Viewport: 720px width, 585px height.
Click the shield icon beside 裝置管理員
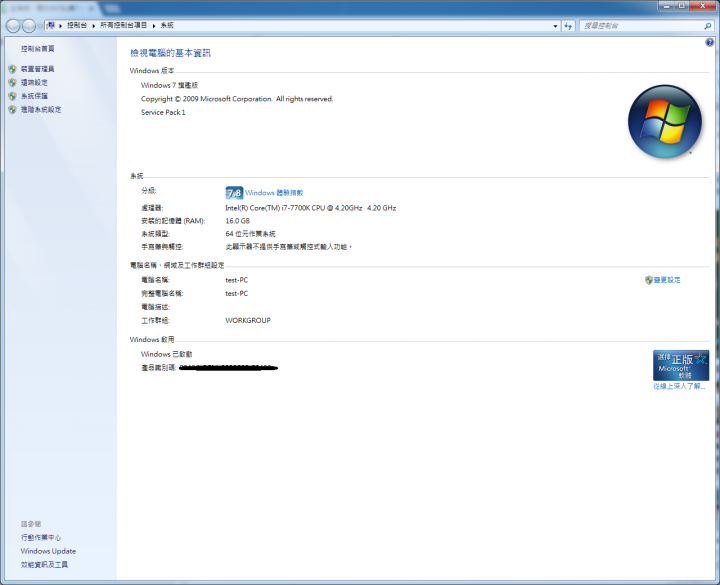12,69
